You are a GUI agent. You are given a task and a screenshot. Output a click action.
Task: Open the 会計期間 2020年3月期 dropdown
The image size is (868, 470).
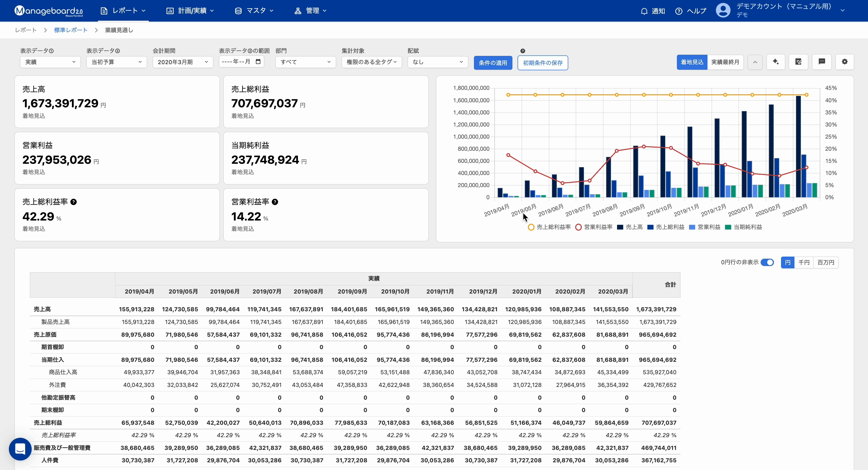point(183,62)
